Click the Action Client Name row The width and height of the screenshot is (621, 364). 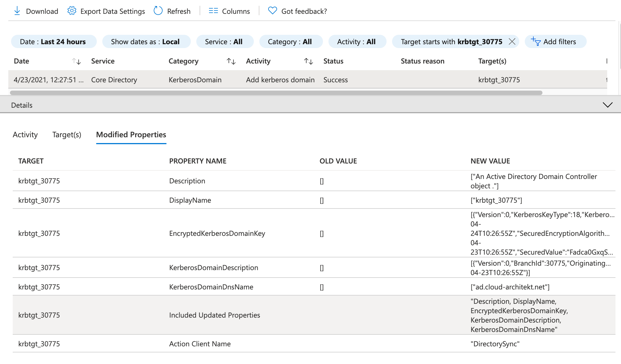coord(314,344)
